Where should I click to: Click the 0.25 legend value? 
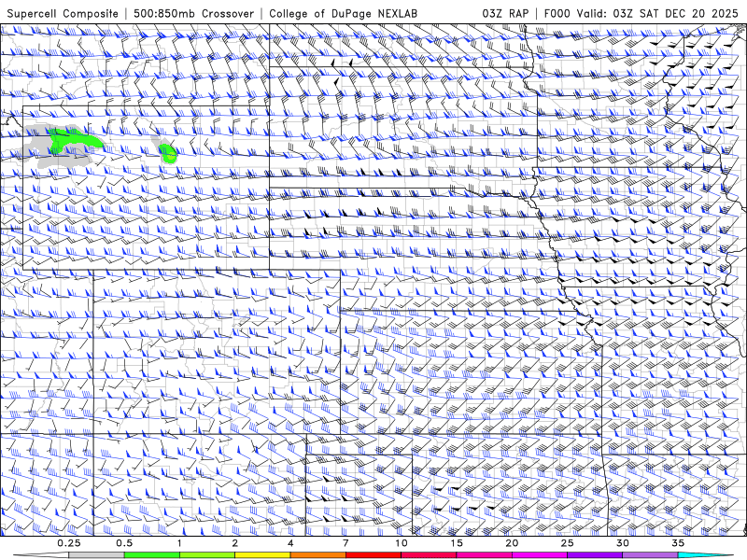(x=69, y=543)
